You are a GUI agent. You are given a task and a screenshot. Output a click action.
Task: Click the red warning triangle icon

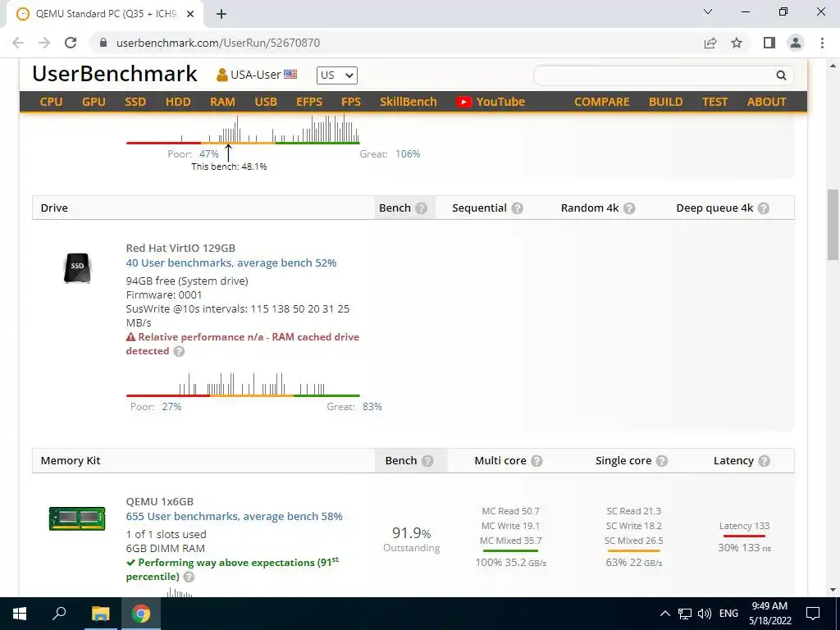(130, 337)
